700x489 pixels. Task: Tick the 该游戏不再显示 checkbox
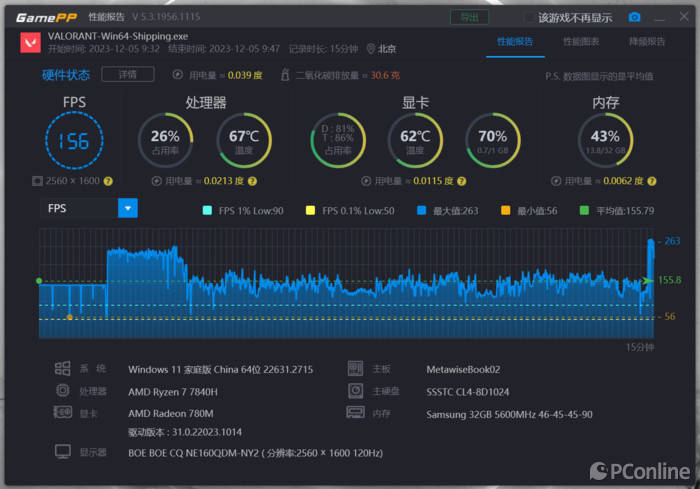click(529, 18)
